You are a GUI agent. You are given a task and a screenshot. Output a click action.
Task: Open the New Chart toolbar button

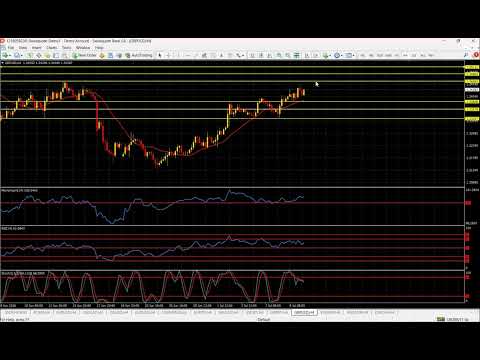tap(6, 55)
